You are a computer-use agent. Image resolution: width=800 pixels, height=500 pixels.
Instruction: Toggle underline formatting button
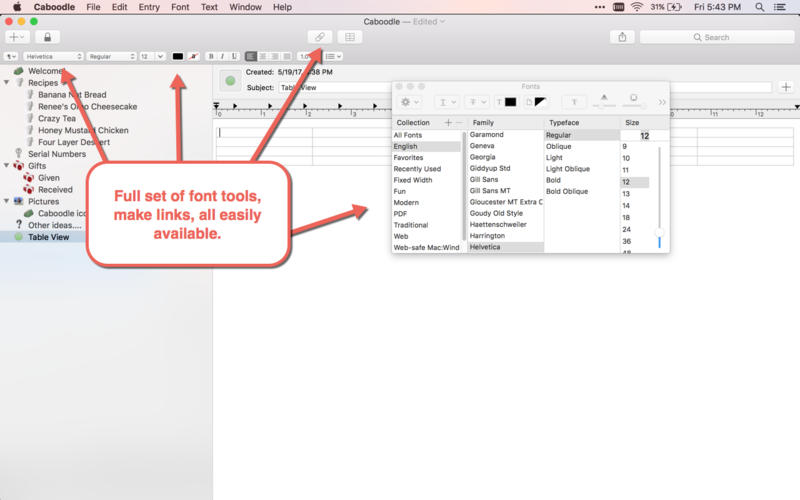pyautogui.click(x=234, y=56)
